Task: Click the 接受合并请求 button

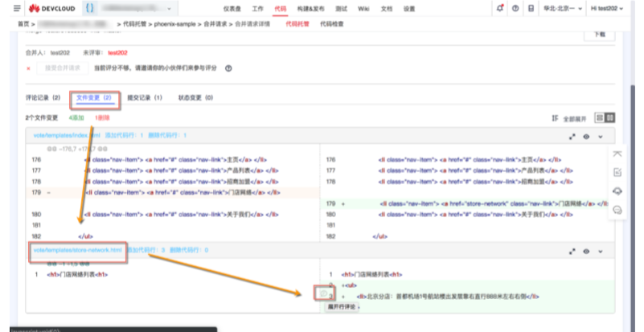Action: click(x=63, y=68)
